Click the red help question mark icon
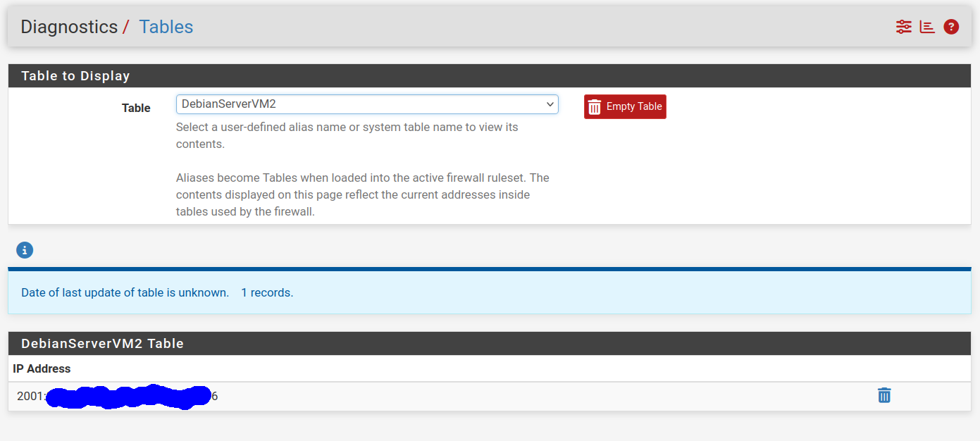This screenshot has height=441, width=980. (951, 27)
